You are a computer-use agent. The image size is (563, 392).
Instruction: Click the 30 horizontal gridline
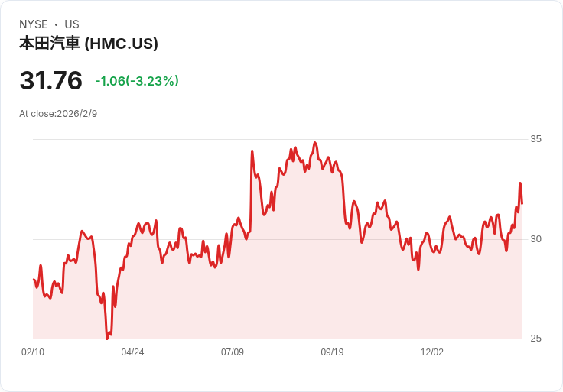point(277,239)
